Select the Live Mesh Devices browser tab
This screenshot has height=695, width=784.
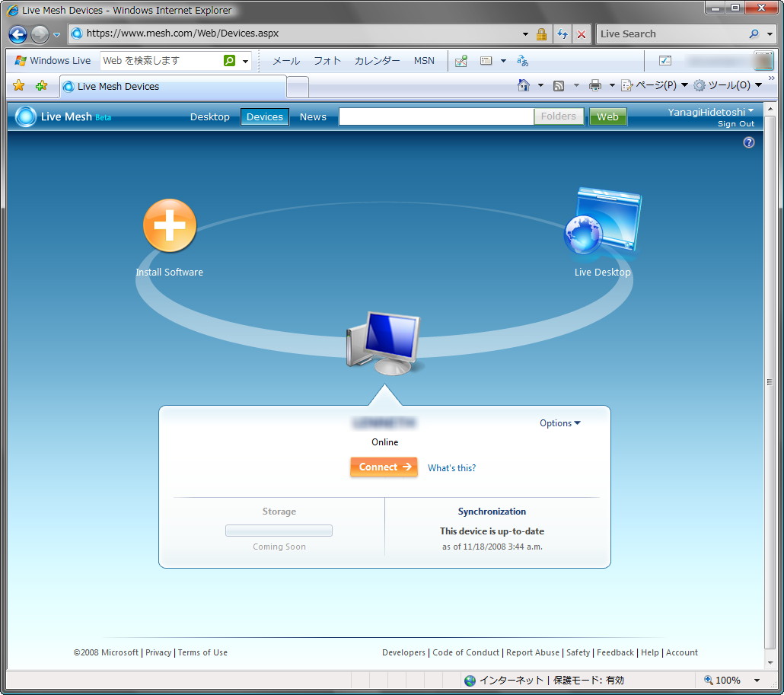click(x=173, y=86)
